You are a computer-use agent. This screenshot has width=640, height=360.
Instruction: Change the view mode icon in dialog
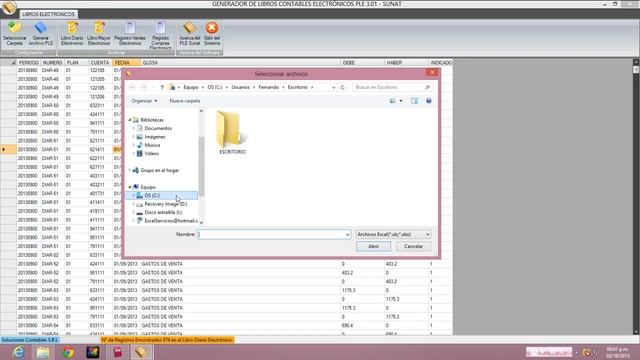point(392,101)
